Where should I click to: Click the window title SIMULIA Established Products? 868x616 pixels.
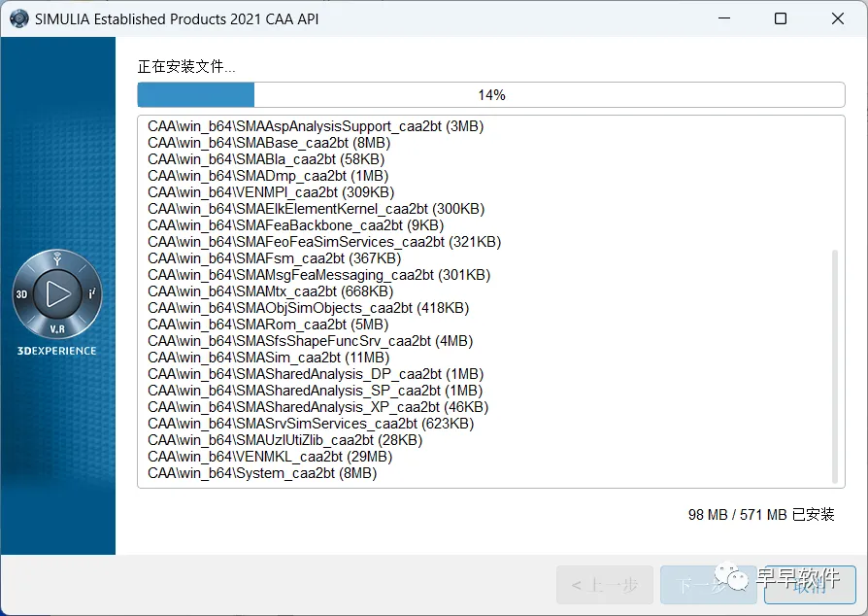[177, 18]
